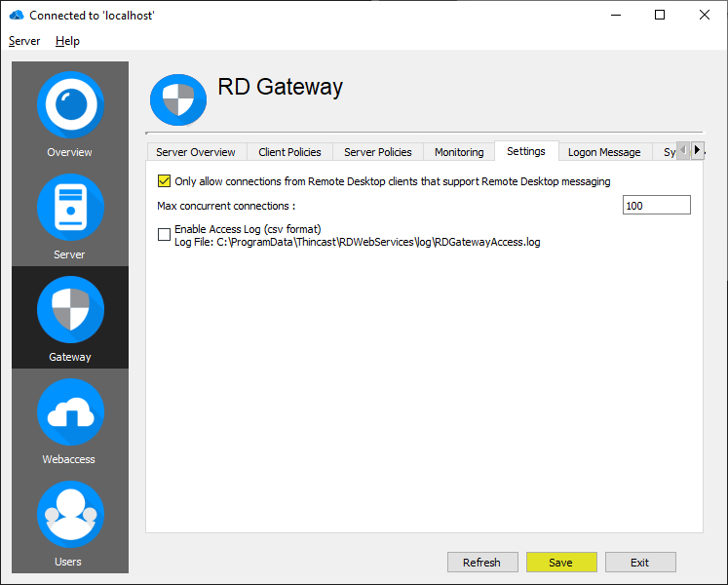Maximize the window
Screen dimensions: 728x585
click(x=660, y=15)
